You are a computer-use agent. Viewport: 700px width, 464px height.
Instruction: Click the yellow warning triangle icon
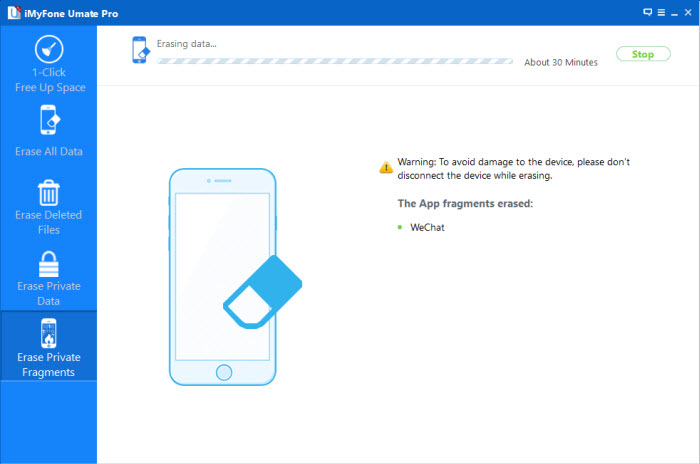coord(386,167)
